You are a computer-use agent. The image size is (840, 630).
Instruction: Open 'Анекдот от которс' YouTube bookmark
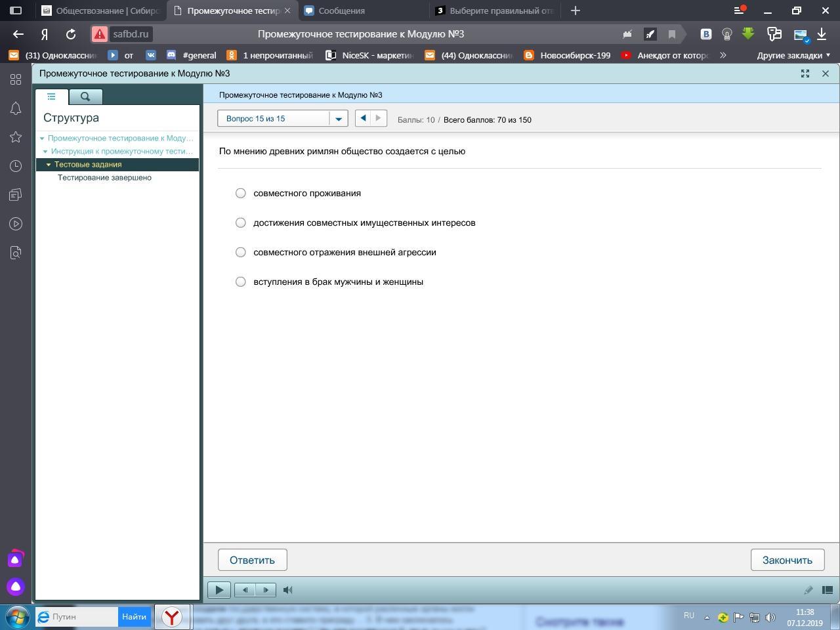point(665,56)
